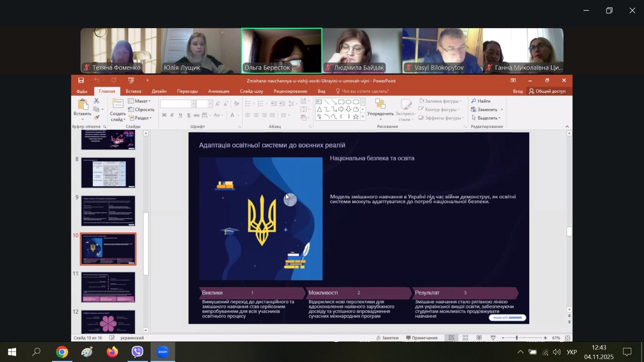This screenshot has width=644, height=362.
Task: Open the Раздел section dropdown
Action: (x=141, y=118)
